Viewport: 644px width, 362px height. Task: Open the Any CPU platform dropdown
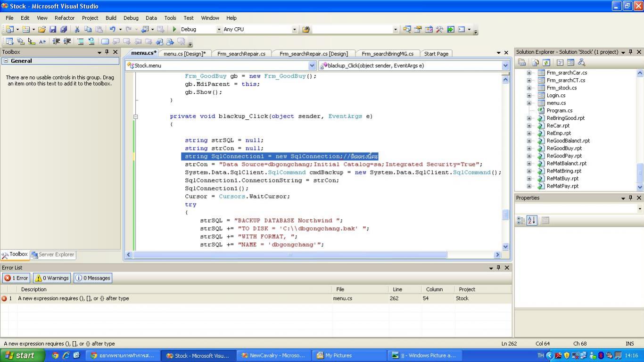(x=294, y=29)
